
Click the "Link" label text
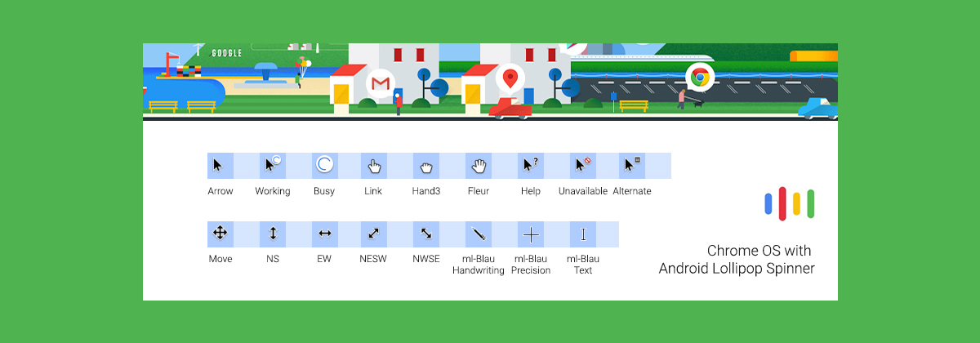coord(373,191)
